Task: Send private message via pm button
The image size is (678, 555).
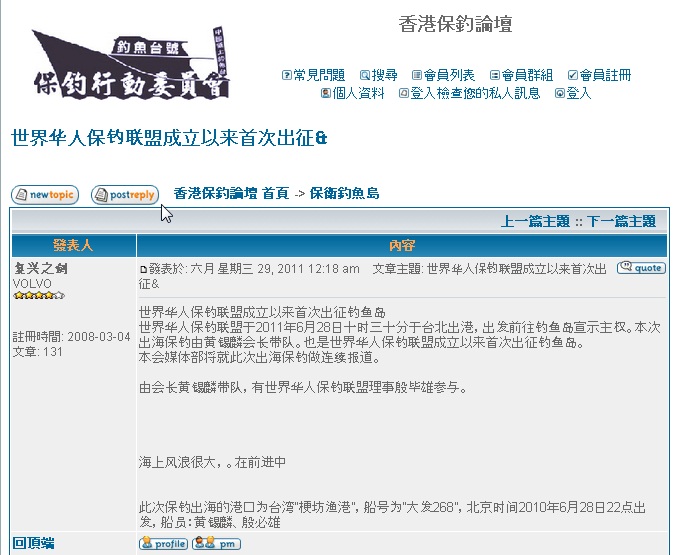Action: point(217,543)
